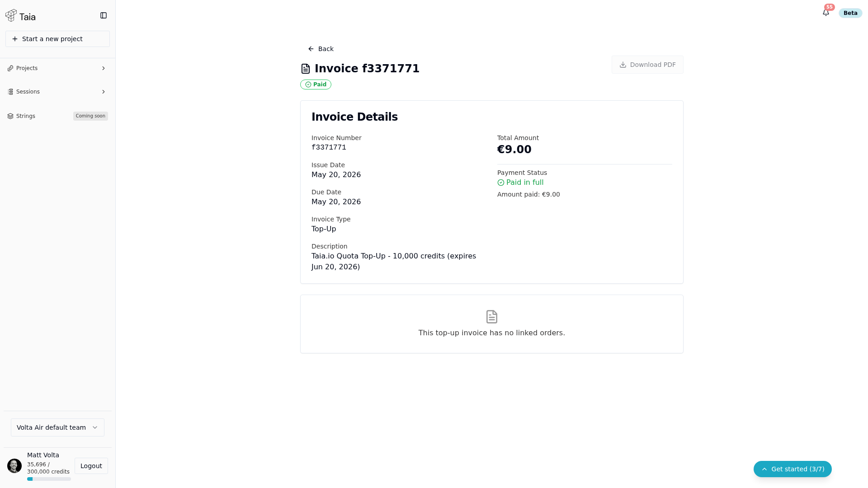868x488 pixels.
Task: Expand the Projects section chevron
Action: 104,68
